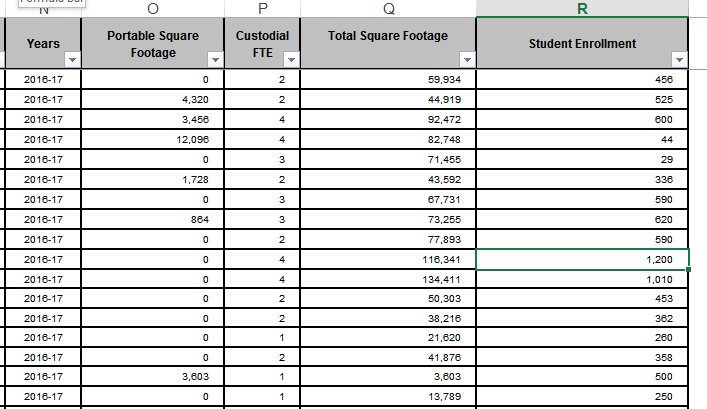707x409 pixels.
Task: Select total square footage cell 77,893
Action: coord(388,239)
